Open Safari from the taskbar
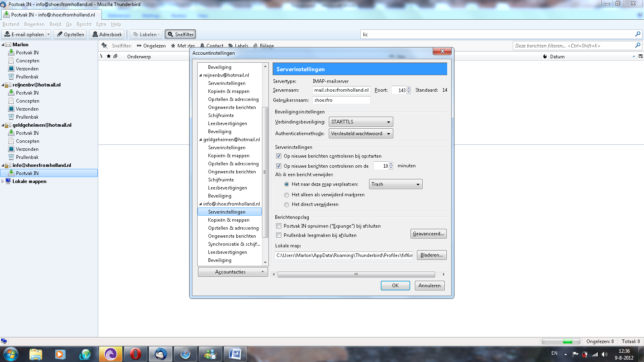Screen dimensions: 644x362 [186, 354]
